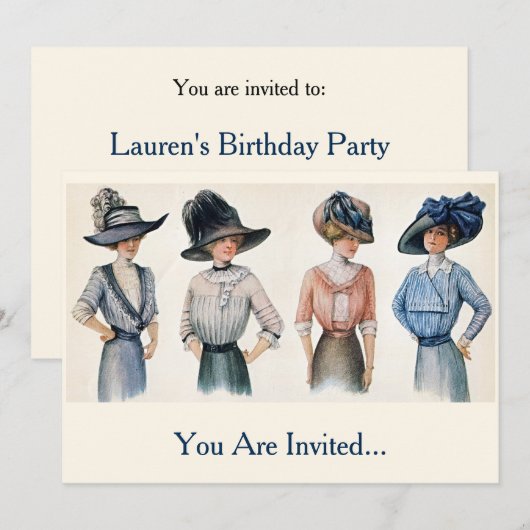Click the leftmost woman in the lavender dress

click(120, 294)
